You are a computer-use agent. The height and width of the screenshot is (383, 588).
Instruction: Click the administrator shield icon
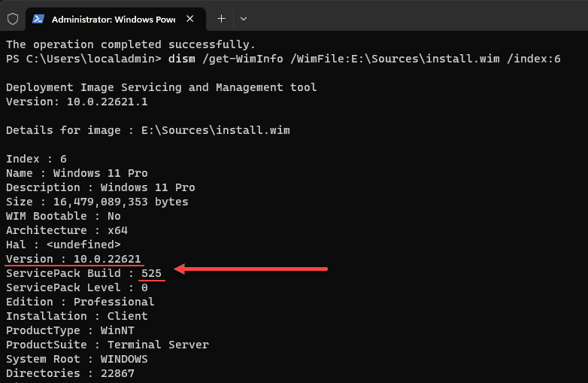coord(13,19)
